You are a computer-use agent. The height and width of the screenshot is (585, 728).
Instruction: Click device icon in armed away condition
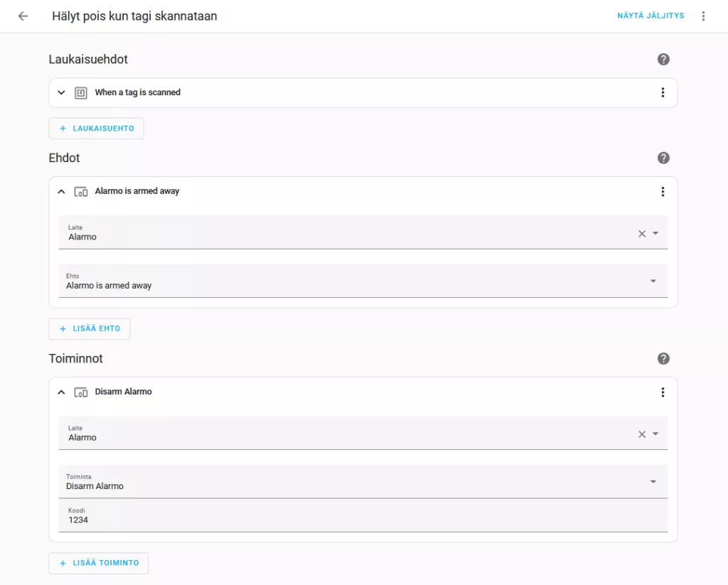[x=81, y=192]
